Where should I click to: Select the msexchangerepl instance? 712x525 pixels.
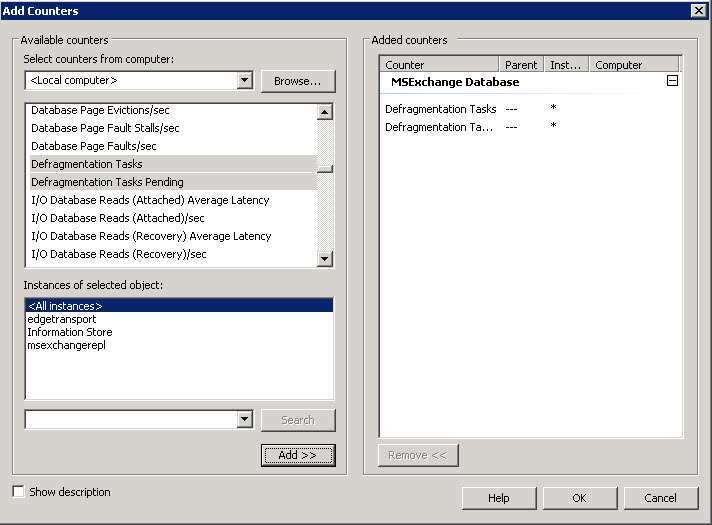point(67,345)
